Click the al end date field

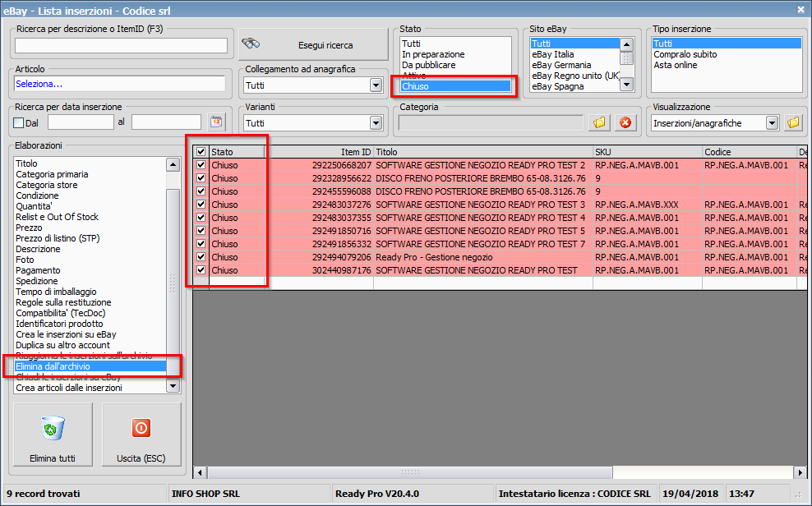click(x=166, y=122)
